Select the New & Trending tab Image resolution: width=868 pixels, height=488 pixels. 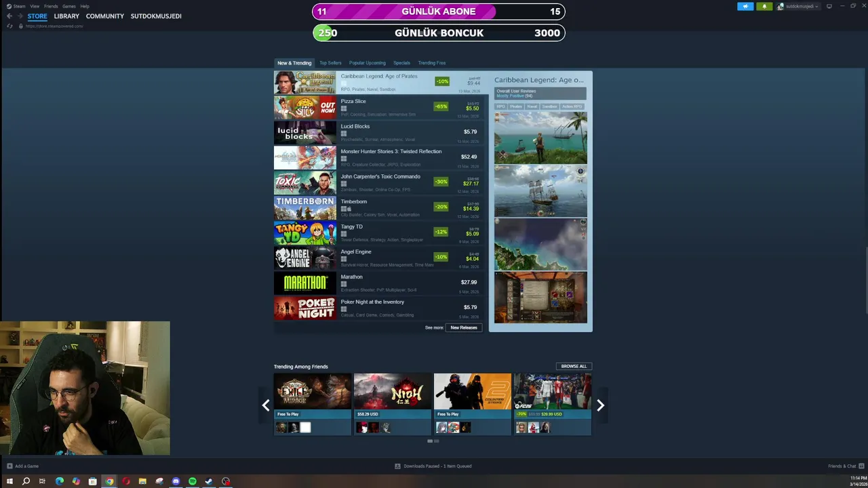tap(294, 63)
